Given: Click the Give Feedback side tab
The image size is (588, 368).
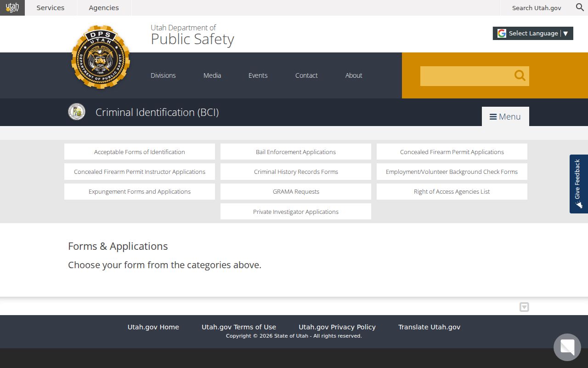Looking at the screenshot, I should (579, 184).
